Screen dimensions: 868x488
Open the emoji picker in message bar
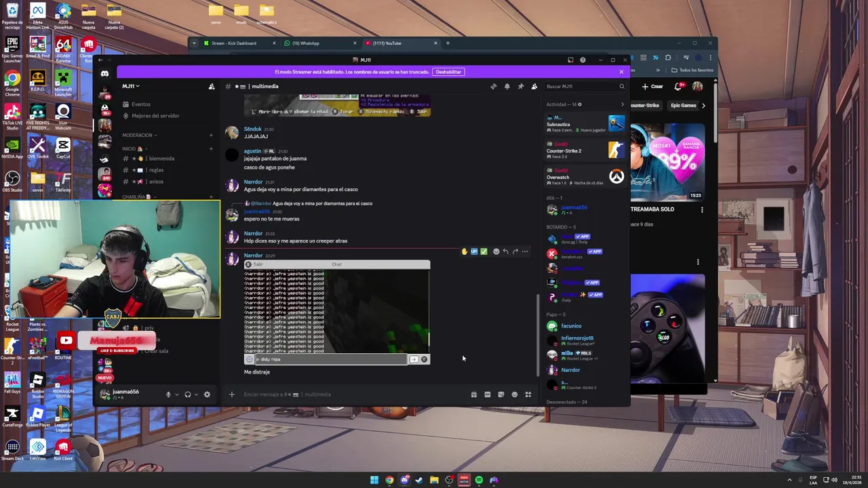pyautogui.click(x=515, y=394)
